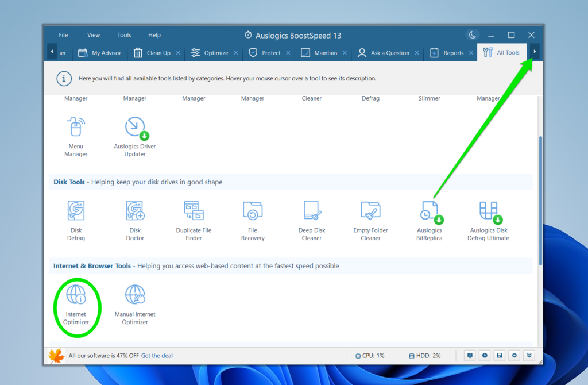Open the Tools menu
This screenshot has height=385, width=588.
click(x=124, y=35)
